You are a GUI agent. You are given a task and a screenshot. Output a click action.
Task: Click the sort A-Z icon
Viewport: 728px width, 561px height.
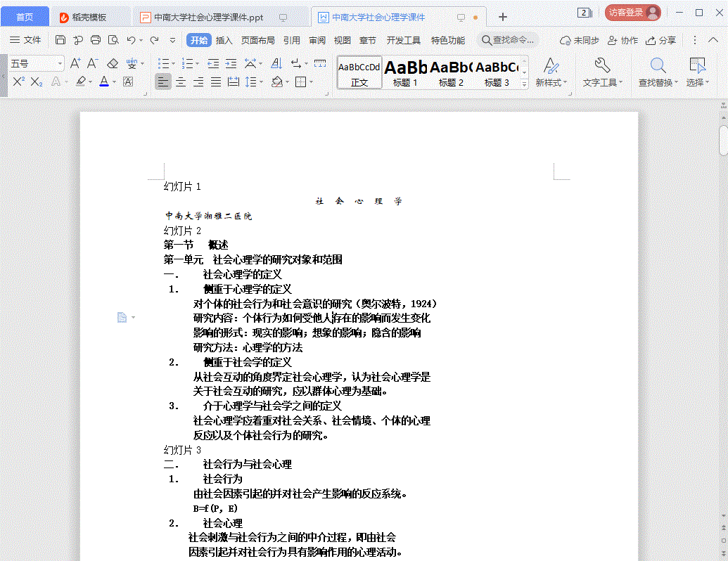point(276,63)
